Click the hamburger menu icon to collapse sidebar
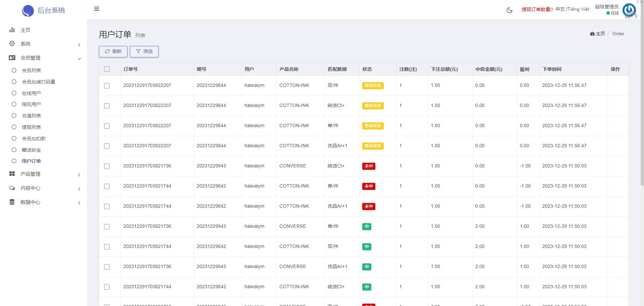This screenshot has height=306, width=644. point(97,9)
